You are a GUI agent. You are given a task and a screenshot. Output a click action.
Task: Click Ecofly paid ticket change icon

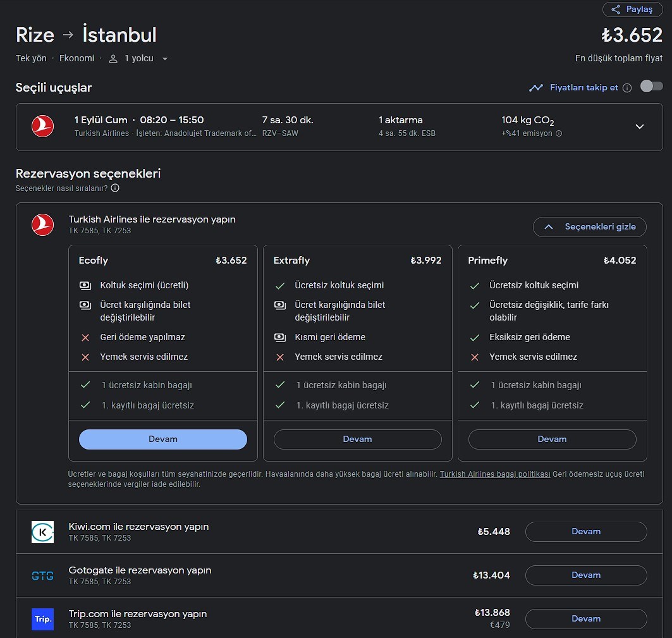coord(85,305)
